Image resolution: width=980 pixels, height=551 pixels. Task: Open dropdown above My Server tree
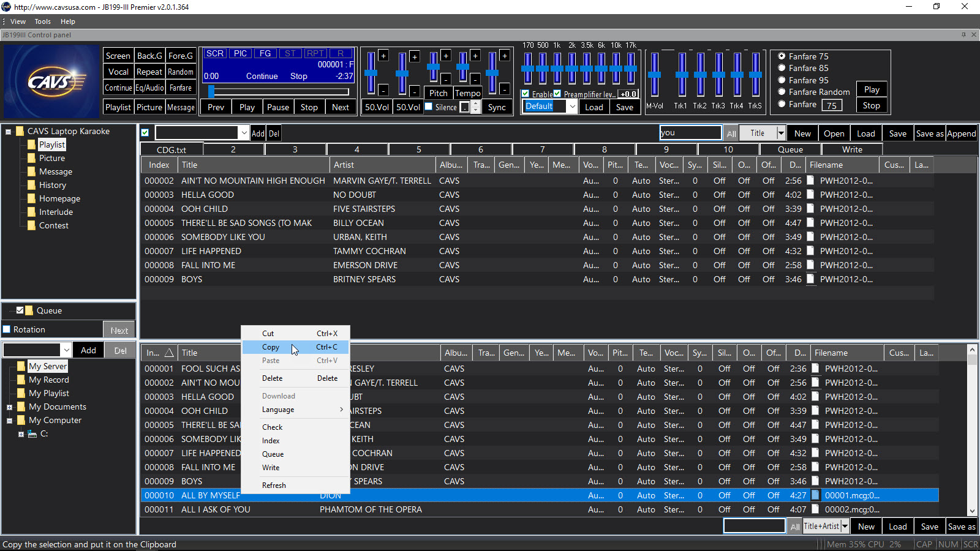[66, 350]
